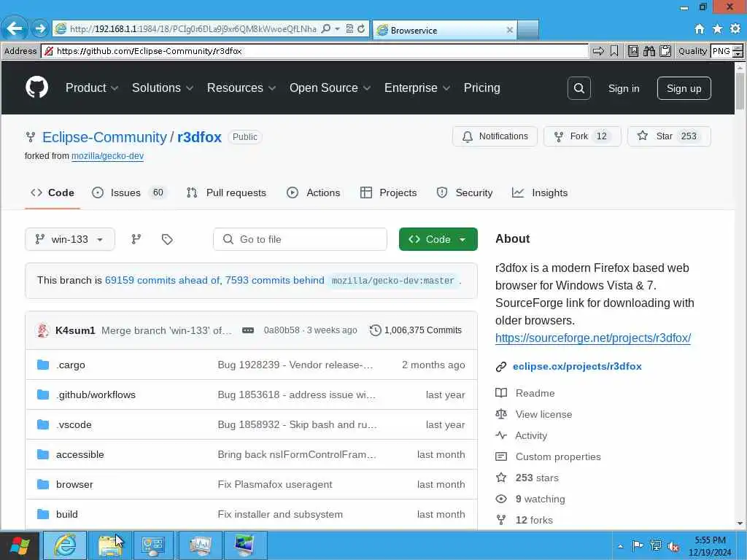Click the bookmark ribbon icon in Browservice toolbar
The width and height of the screenshot is (747, 560).
pos(614,51)
